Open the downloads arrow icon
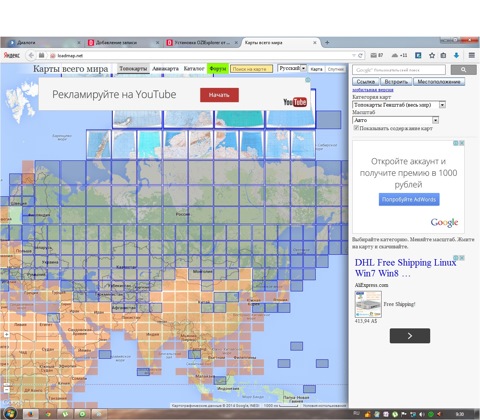The height and width of the screenshot is (420, 480). (456, 55)
